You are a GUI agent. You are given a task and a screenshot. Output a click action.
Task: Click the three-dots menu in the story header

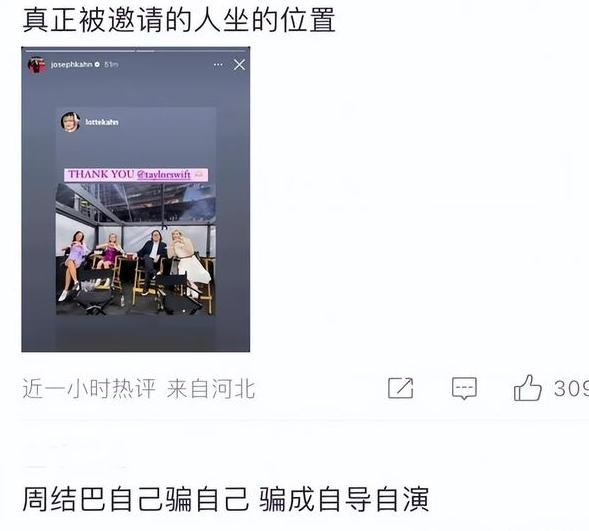pyautogui.click(x=218, y=65)
